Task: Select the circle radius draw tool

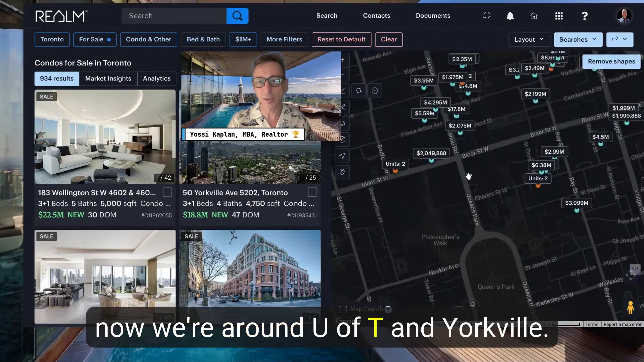Action: coord(375,90)
